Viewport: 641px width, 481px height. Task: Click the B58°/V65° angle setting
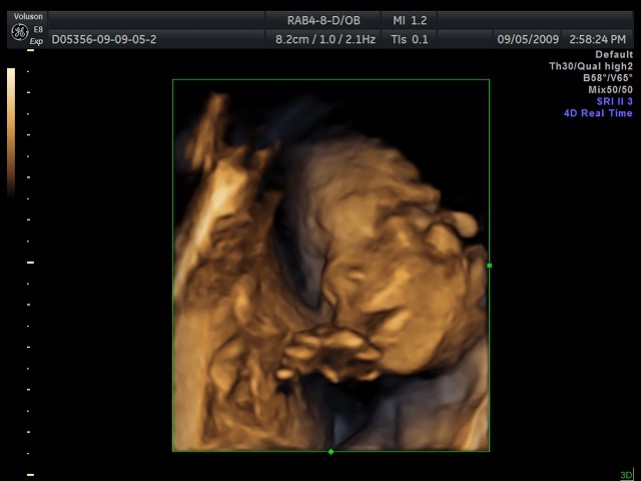click(x=608, y=78)
